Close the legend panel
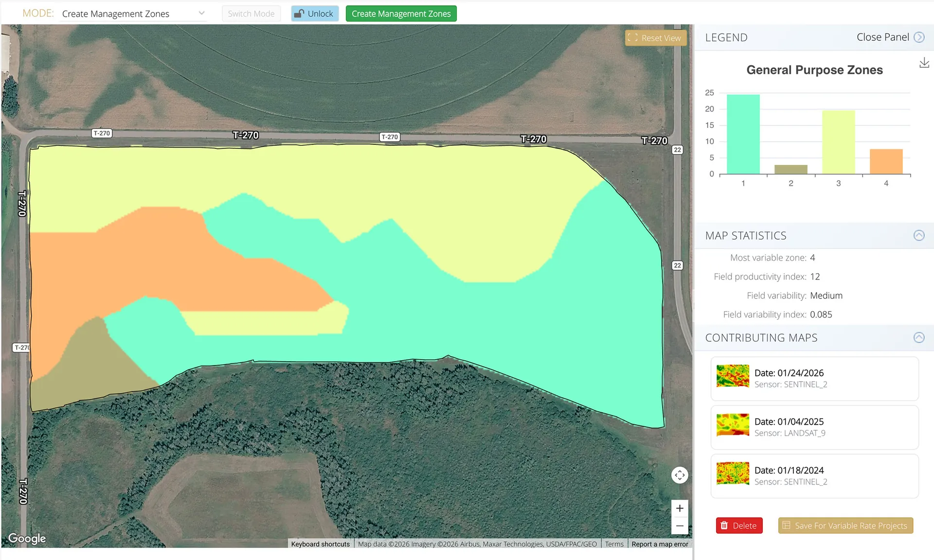This screenshot has height=560, width=934. (x=890, y=37)
